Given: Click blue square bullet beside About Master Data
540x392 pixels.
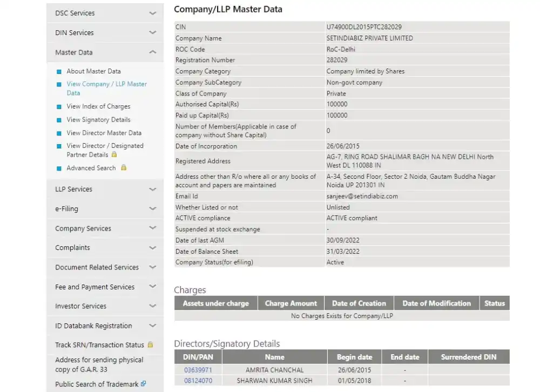Looking at the screenshot, I should click(59, 71).
